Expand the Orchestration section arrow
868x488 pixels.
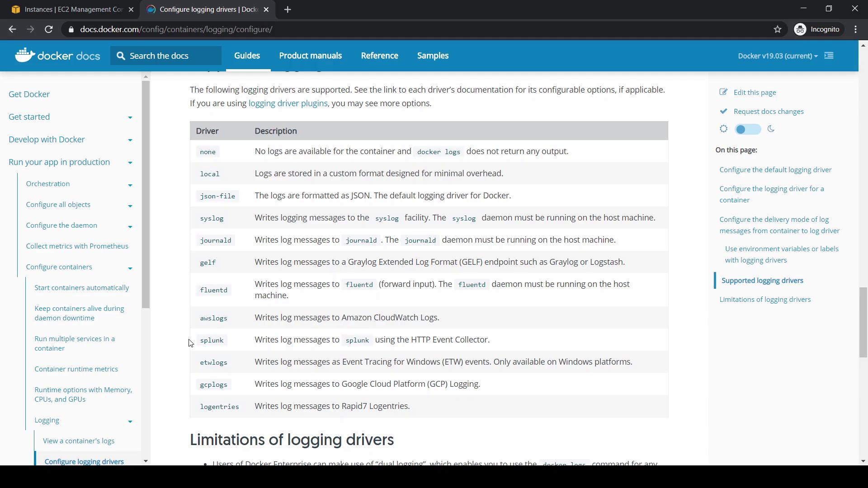pos(130,185)
